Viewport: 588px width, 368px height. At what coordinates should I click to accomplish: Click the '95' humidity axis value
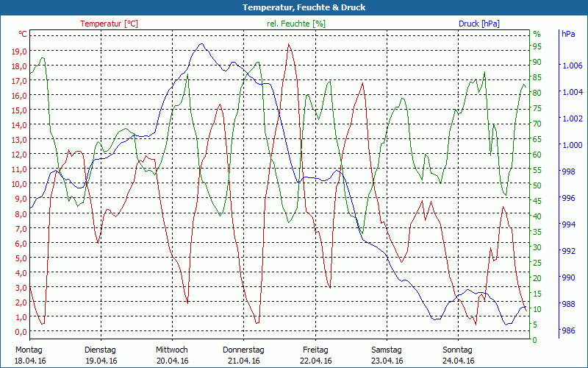click(x=537, y=46)
